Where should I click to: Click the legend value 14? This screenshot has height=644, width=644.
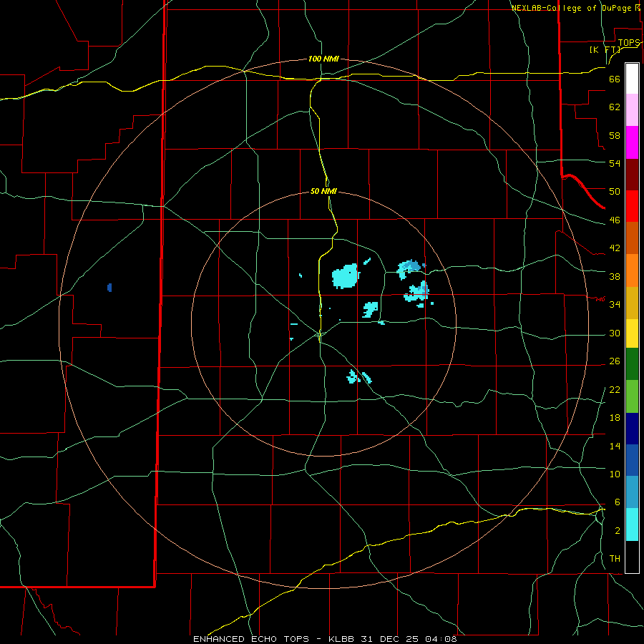tap(615, 446)
